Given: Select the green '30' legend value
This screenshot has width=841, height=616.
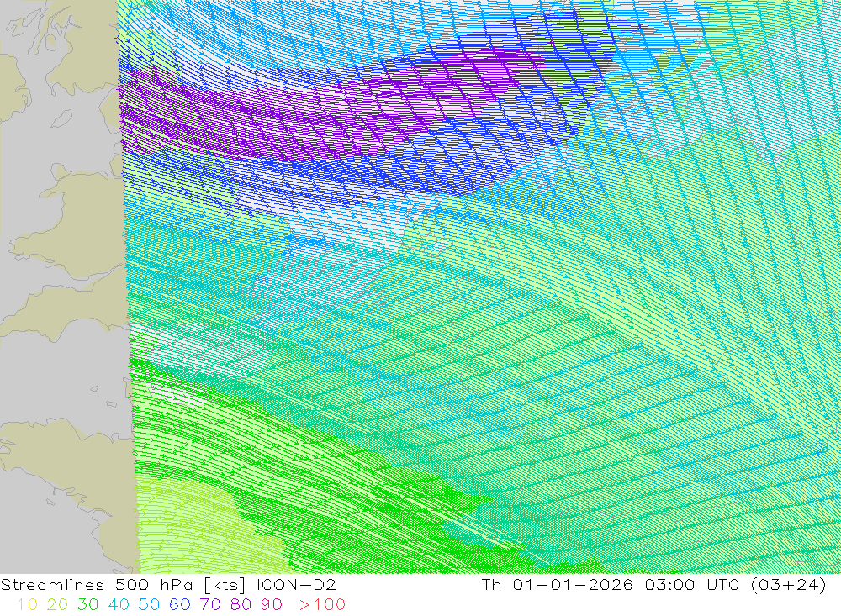Looking at the screenshot, I should [x=88, y=605].
